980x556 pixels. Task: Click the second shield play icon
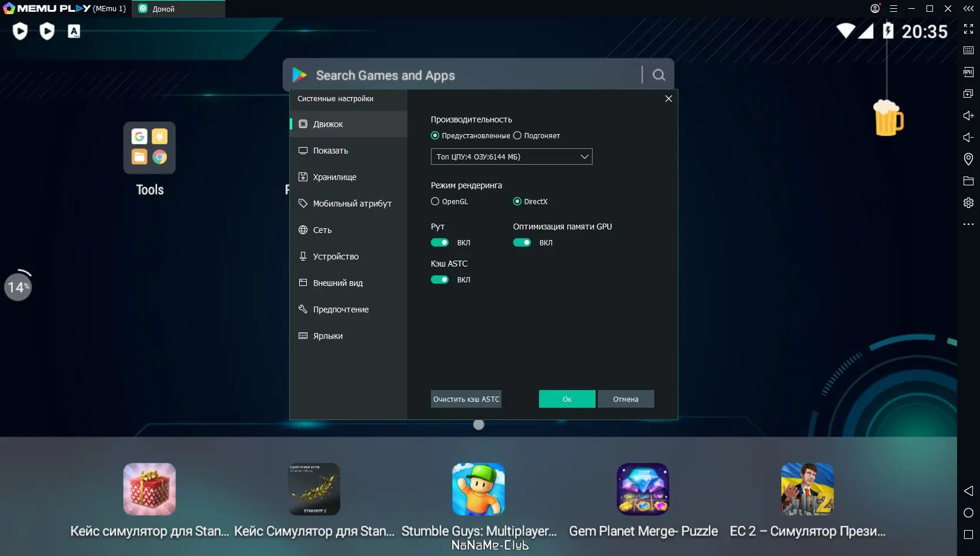coord(47,31)
